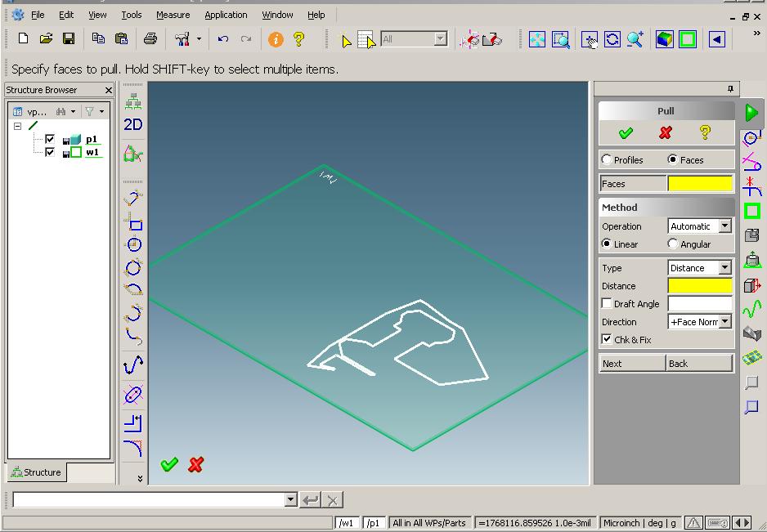Select the circle drawing tool

pyautogui.click(x=133, y=244)
